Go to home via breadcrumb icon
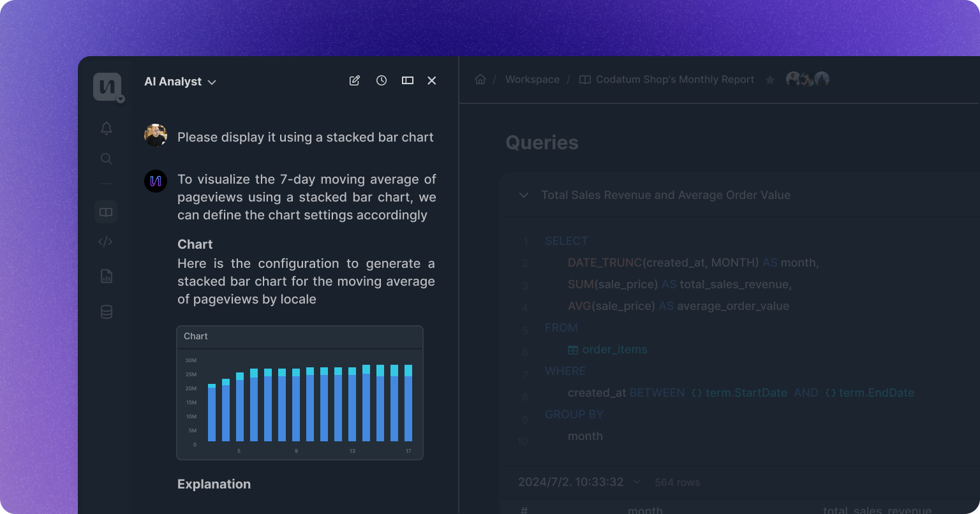 480,79
